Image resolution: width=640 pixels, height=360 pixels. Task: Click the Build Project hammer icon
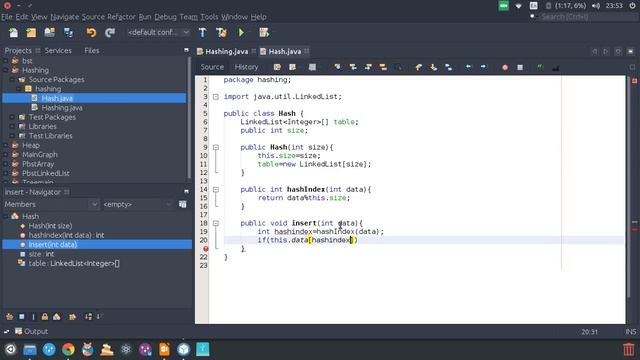pos(202,33)
